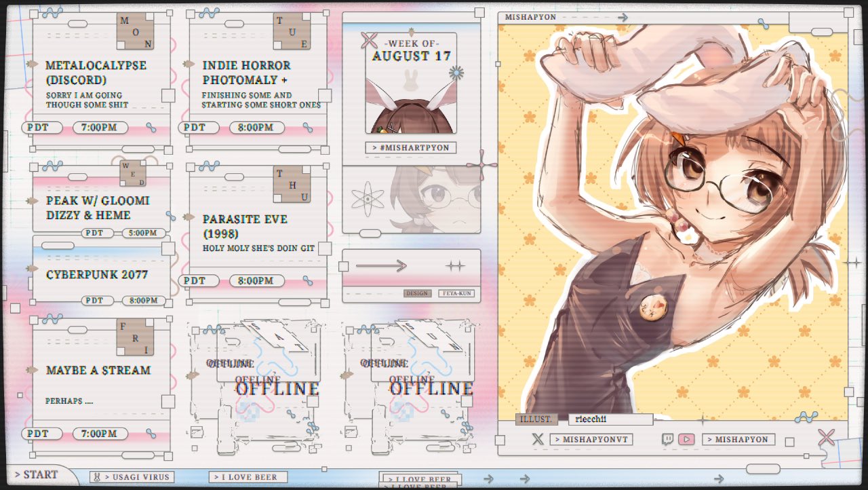Click the AUGUST 17 week heading
The height and width of the screenshot is (490, 868).
pyautogui.click(x=411, y=56)
